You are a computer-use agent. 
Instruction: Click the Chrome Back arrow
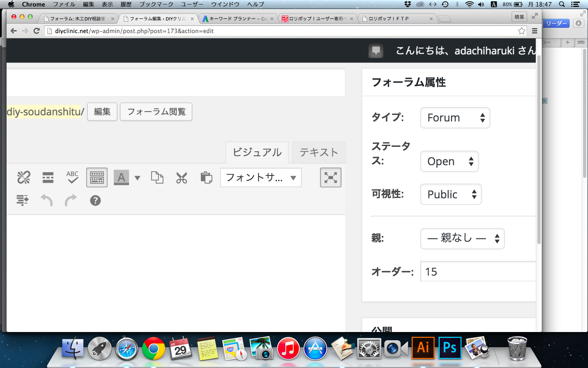point(13,31)
